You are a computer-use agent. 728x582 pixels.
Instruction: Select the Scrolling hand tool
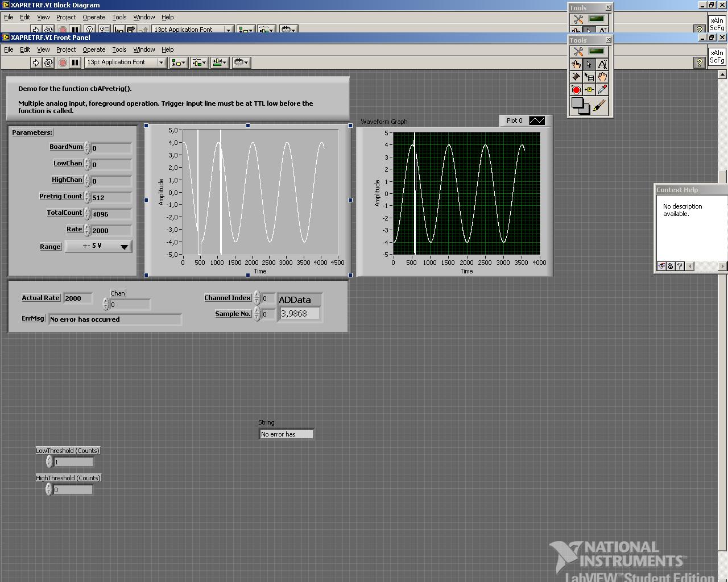coord(602,77)
